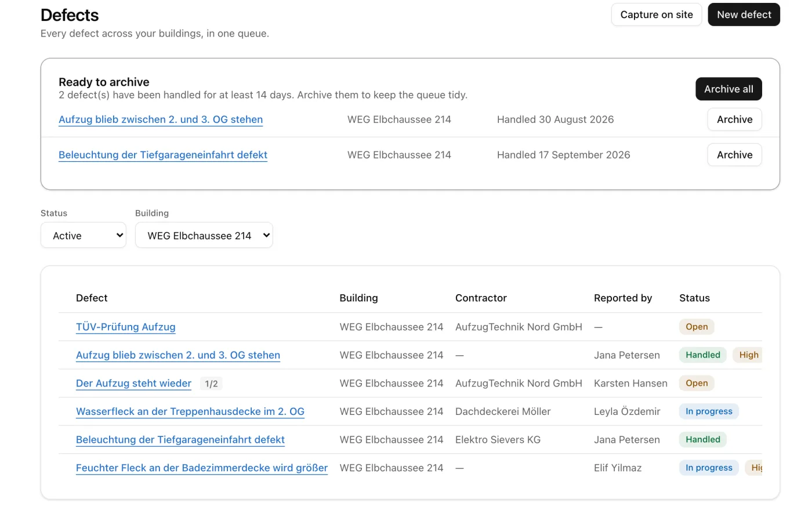Archive the defect handled 17 September 2026

[x=734, y=155]
